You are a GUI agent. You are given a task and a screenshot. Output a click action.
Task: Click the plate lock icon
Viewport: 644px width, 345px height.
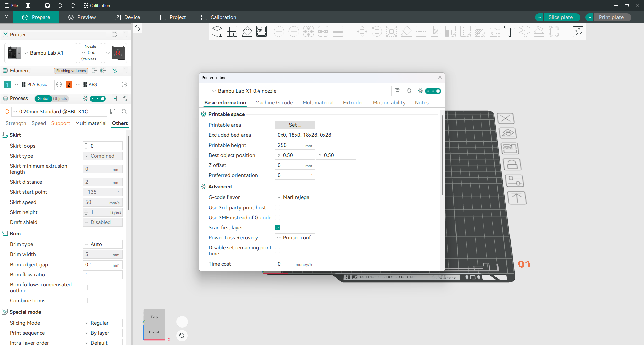pos(512,164)
